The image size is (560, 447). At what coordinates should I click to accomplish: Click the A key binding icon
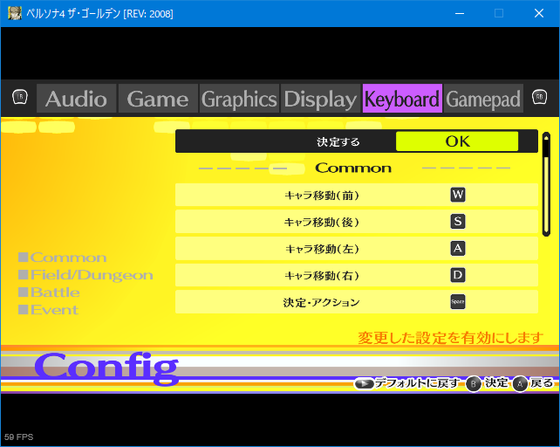[458, 248]
